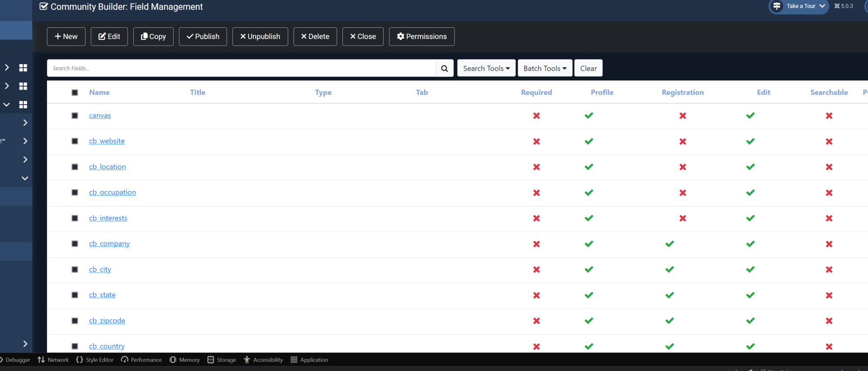The height and width of the screenshot is (371, 868).
Task: Select the cb_website row checkbox
Action: tap(75, 141)
